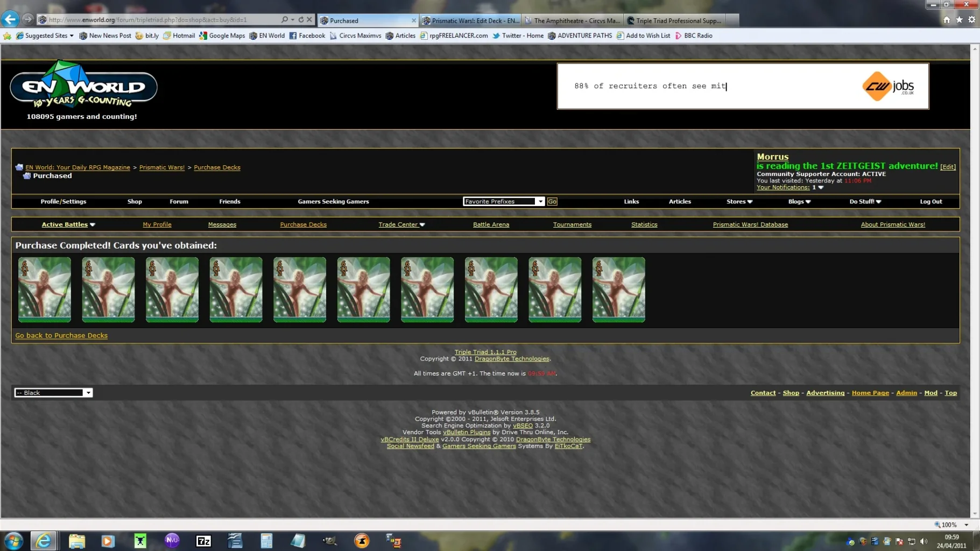Click the browser Forward arrow button
The image size is (980, 551).
point(28,19)
